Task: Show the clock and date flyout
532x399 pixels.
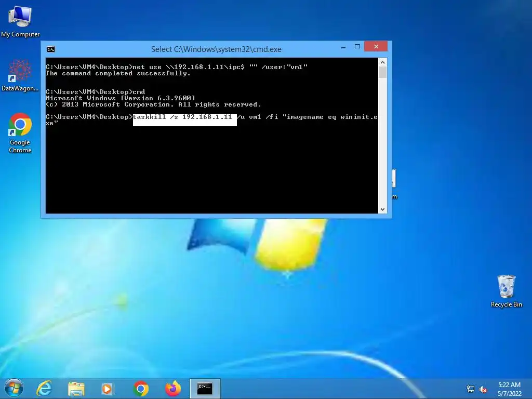Action: click(509, 389)
